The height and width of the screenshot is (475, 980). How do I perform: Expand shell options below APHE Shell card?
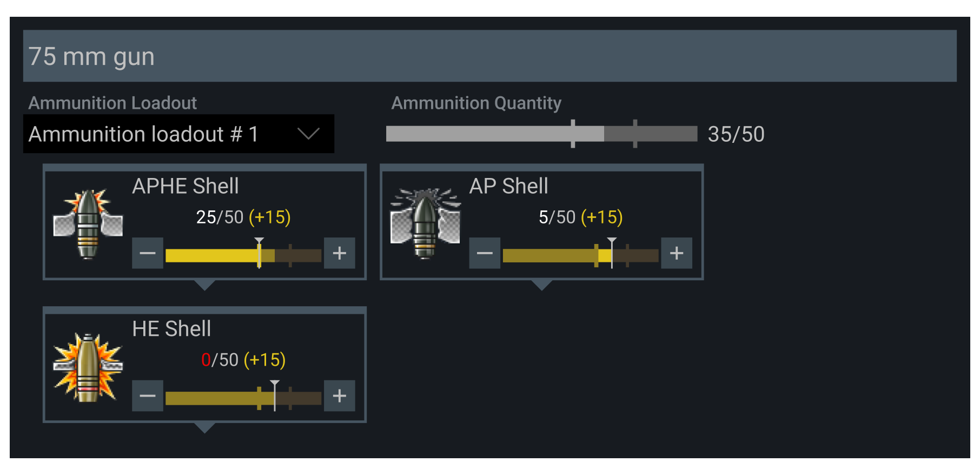click(204, 285)
